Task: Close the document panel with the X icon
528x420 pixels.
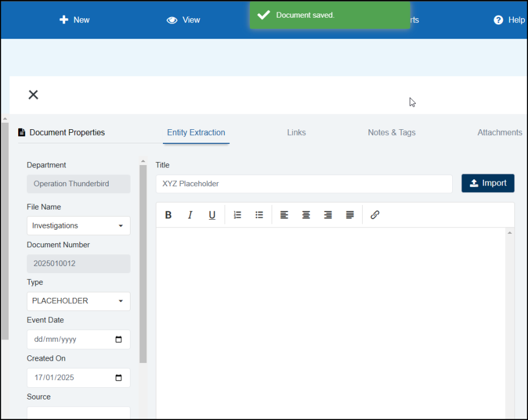Action: coord(33,95)
